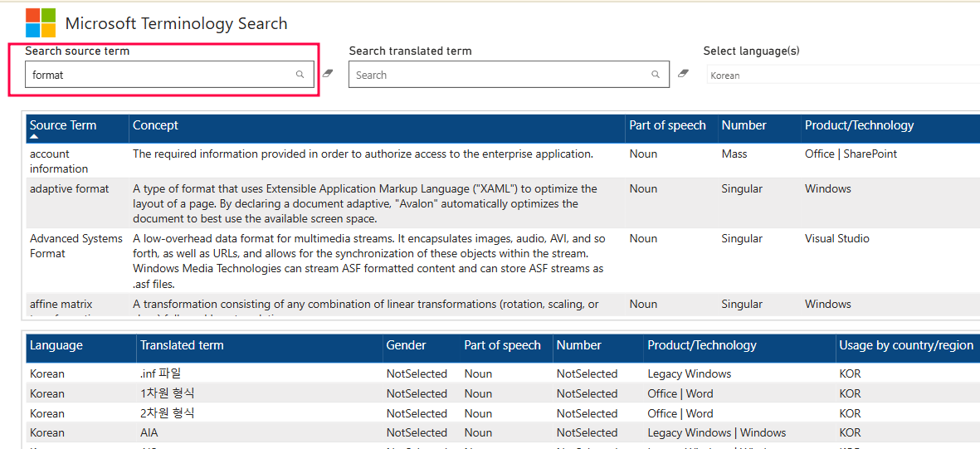Click 'Office | SharePoint' product cell
Viewport: 980px width, 449px height.
coord(851,154)
